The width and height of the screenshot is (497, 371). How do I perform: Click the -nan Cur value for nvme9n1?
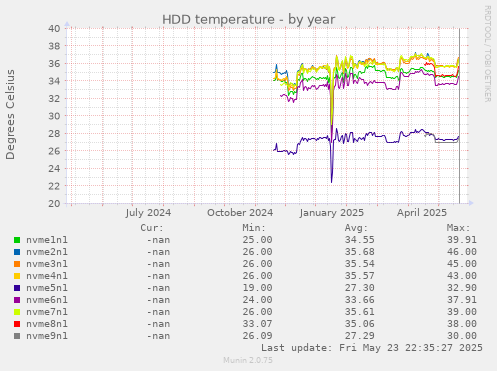click(x=158, y=336)
